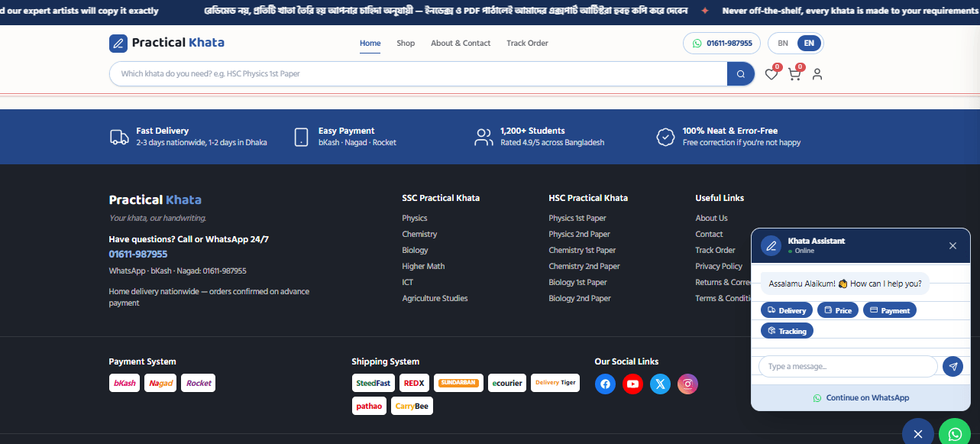Open Physics 2nd Paper HSC link
Image resolution: width=980 pixels, height=444 pixels.
579,235
